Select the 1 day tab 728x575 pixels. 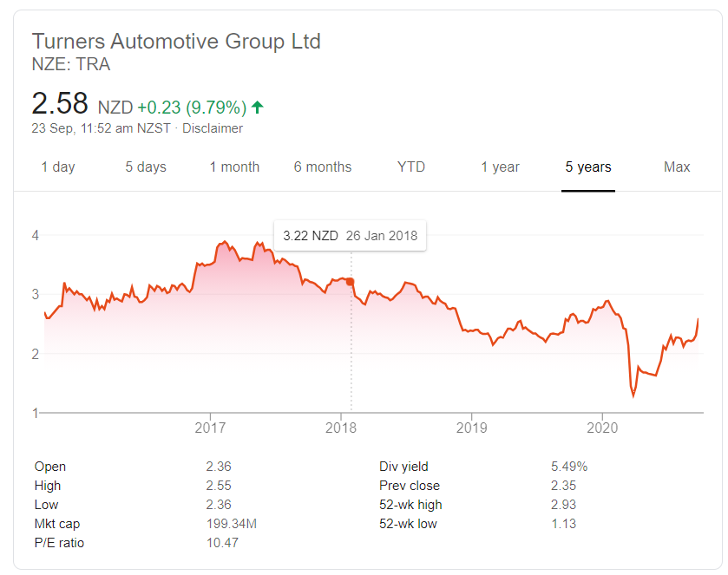coord(58,167)
